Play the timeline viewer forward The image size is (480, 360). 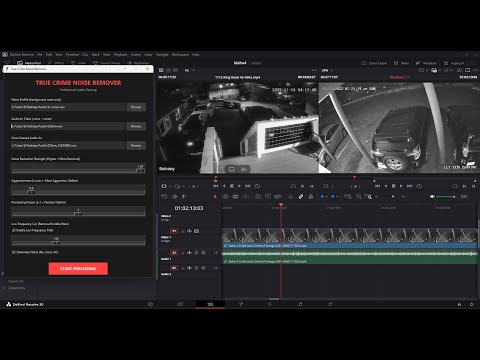pyautogui.click(x=401, y=186)
